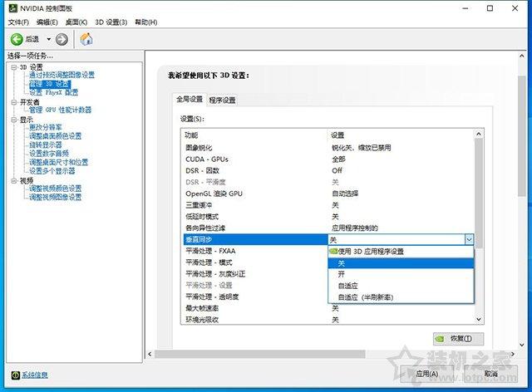This screenshot has height=392, width=532.
Task: Select the 最大帧速率 row
Action: point(328,308)
